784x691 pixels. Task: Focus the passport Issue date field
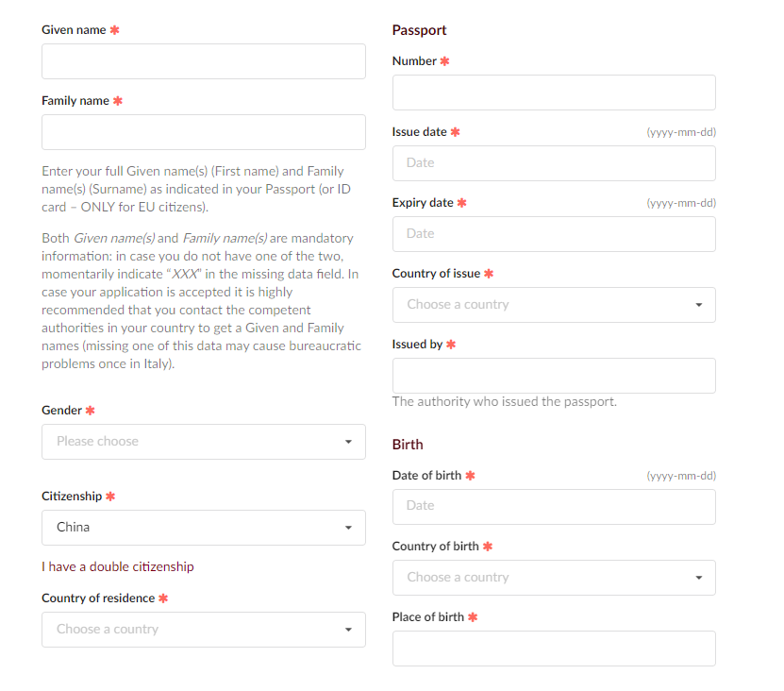pyautogui.click(x=554, y=163)
